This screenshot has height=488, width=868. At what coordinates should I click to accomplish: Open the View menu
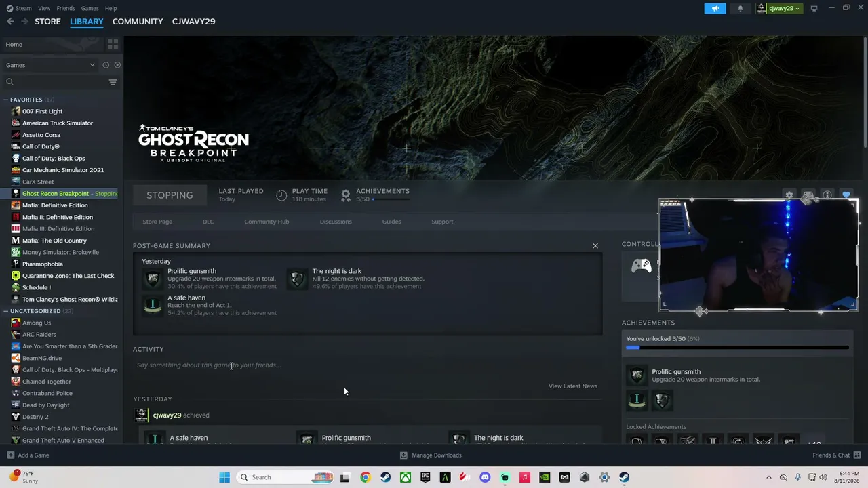point(44,8)
